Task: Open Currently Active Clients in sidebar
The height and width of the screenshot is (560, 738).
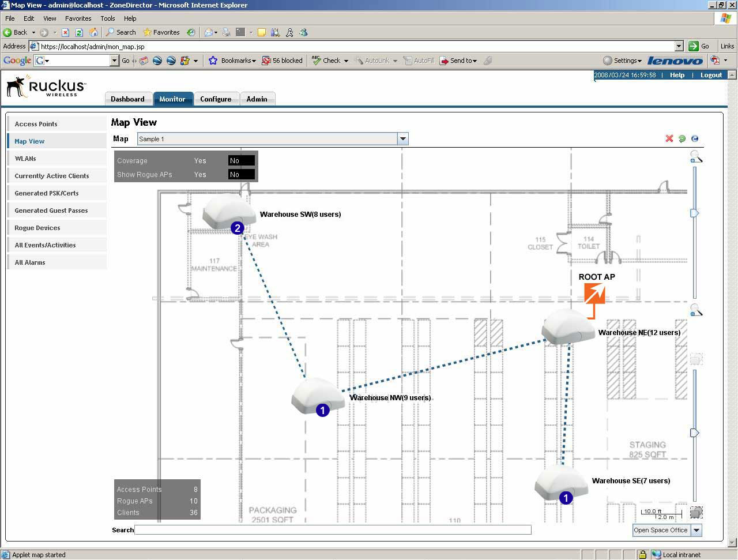Action: (57, 176)
